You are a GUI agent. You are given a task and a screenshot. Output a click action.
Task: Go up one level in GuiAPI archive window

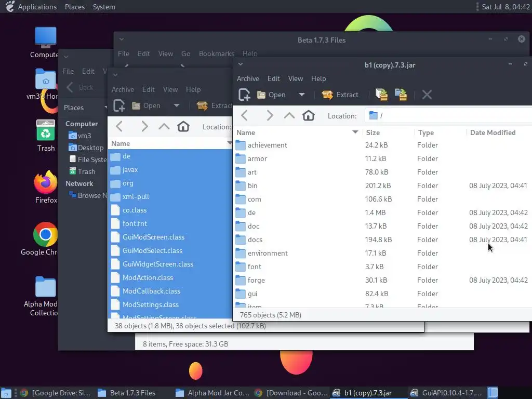click(164, 127)
